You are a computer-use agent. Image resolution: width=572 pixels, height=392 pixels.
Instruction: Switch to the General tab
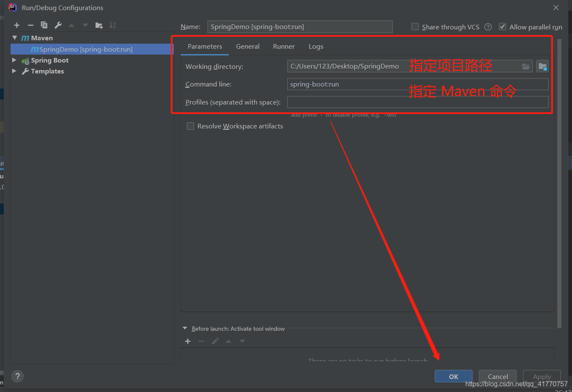click(x=248, y=47)
